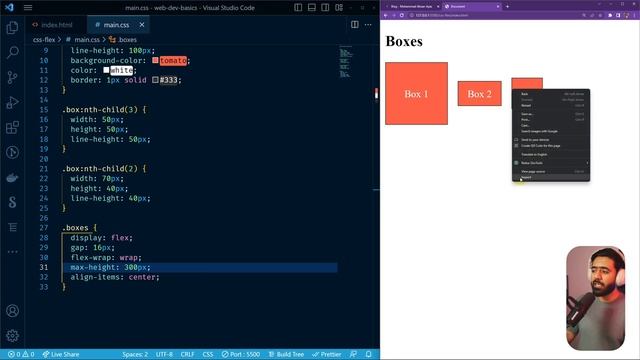Open the Accounts menu icon

coord(12,311)
